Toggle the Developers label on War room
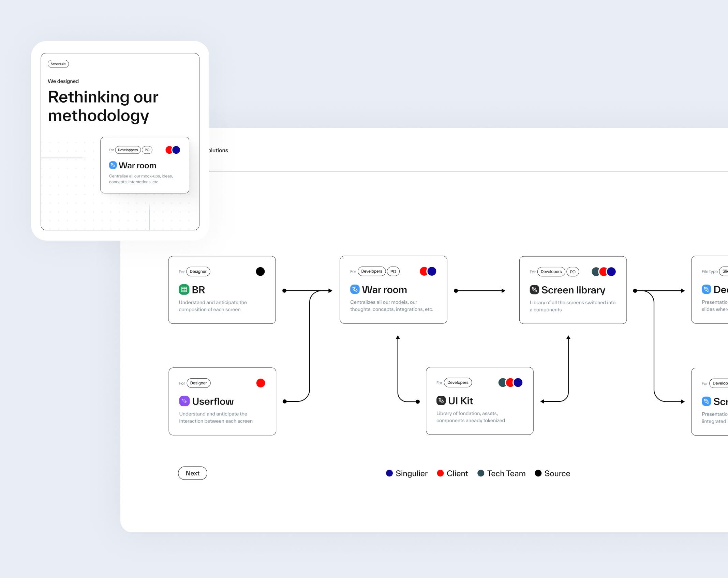 pyautogui.click(x=371, y=271)
